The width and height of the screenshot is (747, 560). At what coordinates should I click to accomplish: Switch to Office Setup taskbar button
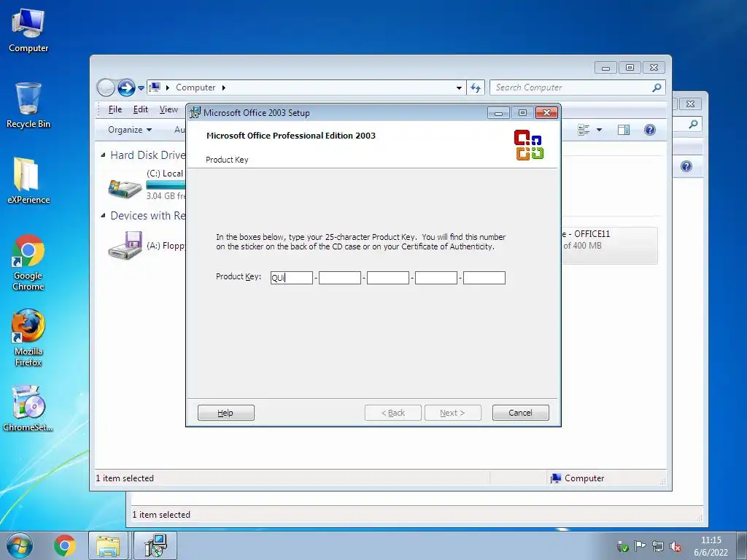coord(155,545)
